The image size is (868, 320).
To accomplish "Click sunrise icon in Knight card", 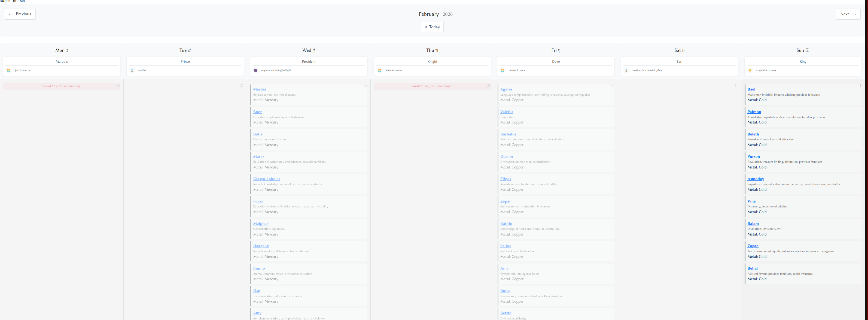I will point(379,70).
